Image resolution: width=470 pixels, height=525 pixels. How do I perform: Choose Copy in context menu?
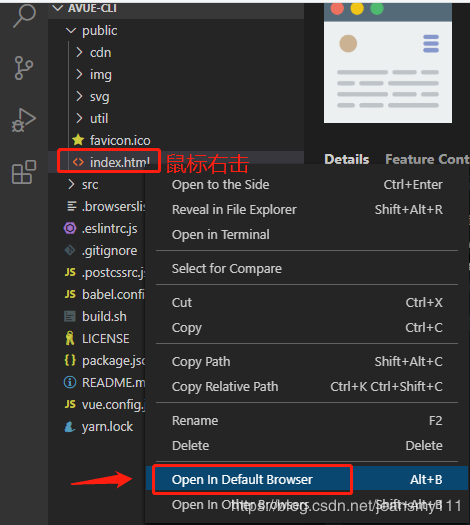(307, 328)
